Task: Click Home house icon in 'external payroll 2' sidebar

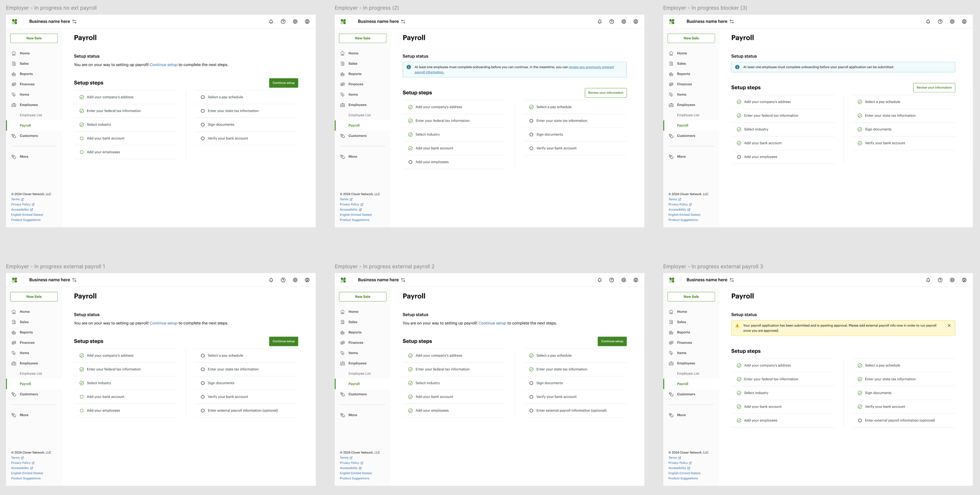Action: click(343, 312)
